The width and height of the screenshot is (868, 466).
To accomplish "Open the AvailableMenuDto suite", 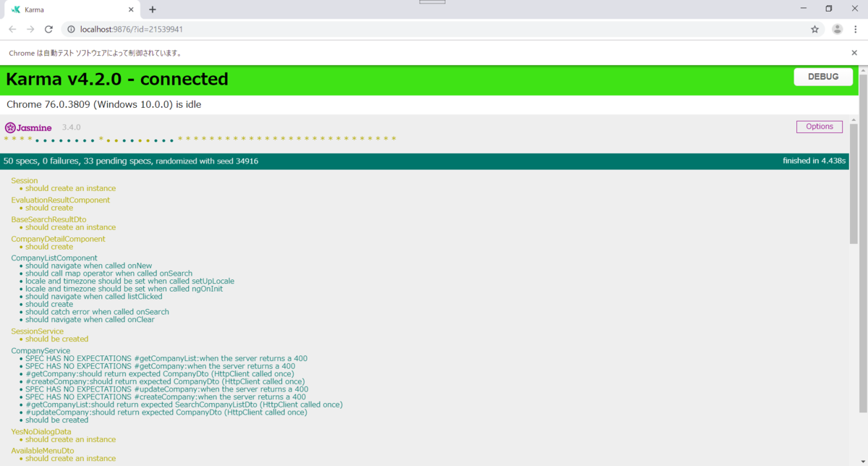I will point(43,451).
